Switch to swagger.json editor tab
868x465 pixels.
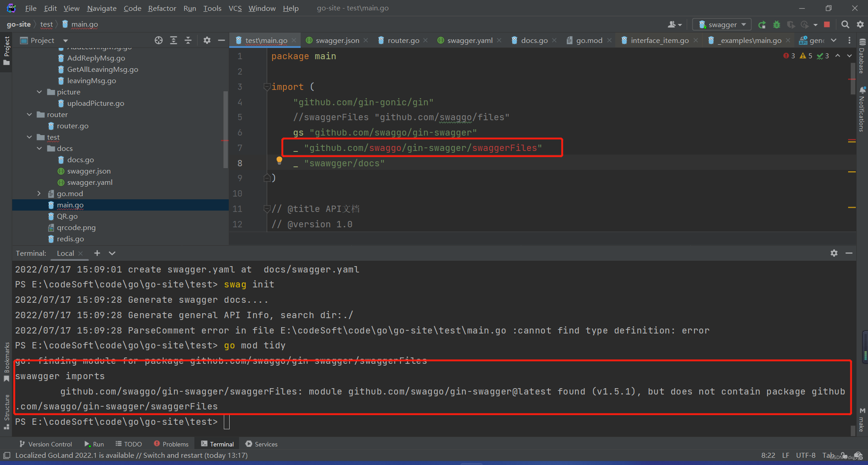pos(337,40)
